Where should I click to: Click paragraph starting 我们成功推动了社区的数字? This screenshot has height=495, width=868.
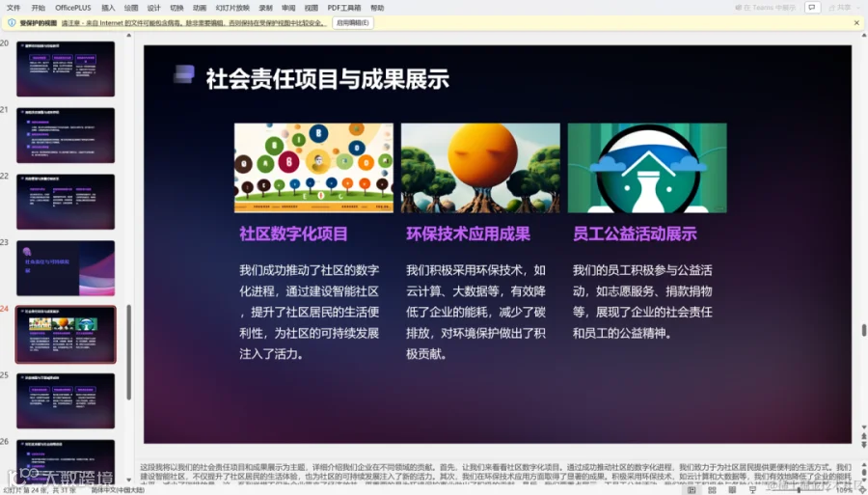[310, 312]
